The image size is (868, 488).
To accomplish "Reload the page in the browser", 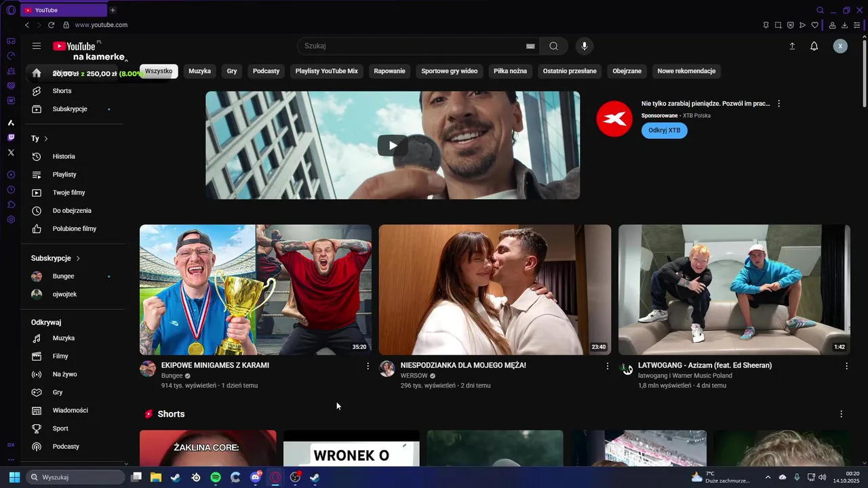I will click(x=51, y=25).
